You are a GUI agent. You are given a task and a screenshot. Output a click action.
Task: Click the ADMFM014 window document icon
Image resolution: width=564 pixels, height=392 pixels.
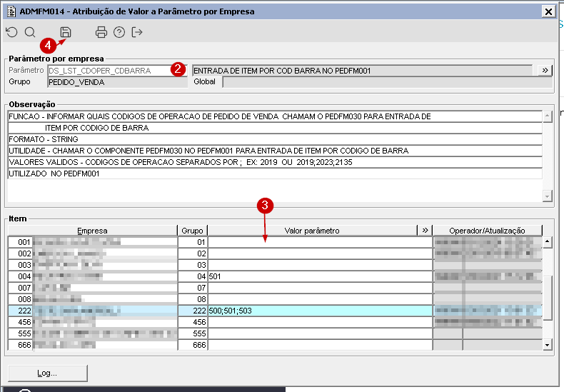[11, 11]
